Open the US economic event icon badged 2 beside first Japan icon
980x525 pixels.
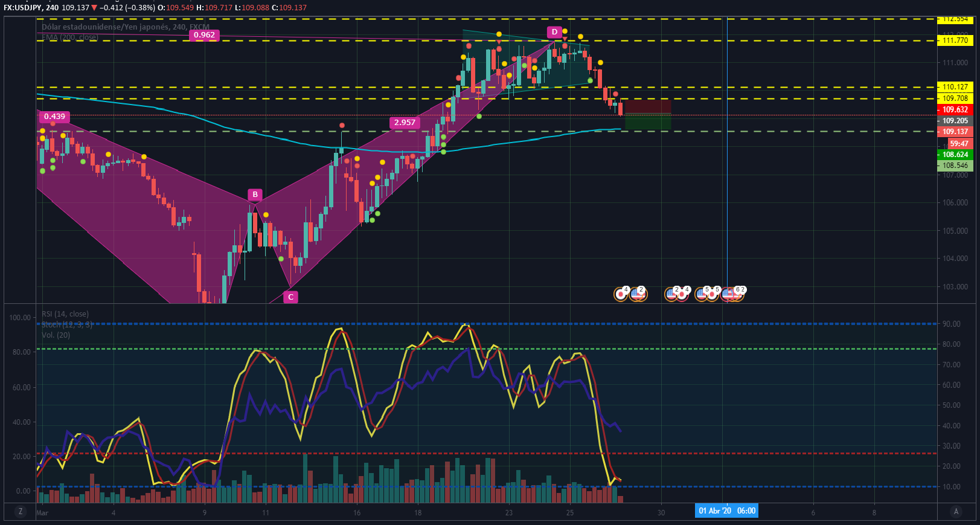638,294
